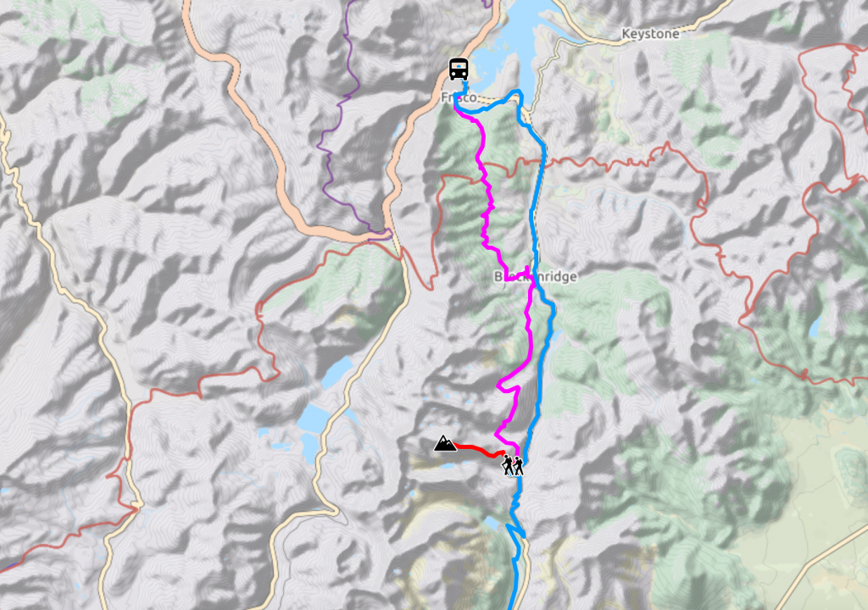Select the Keystone town label

[x=650, y=34]
